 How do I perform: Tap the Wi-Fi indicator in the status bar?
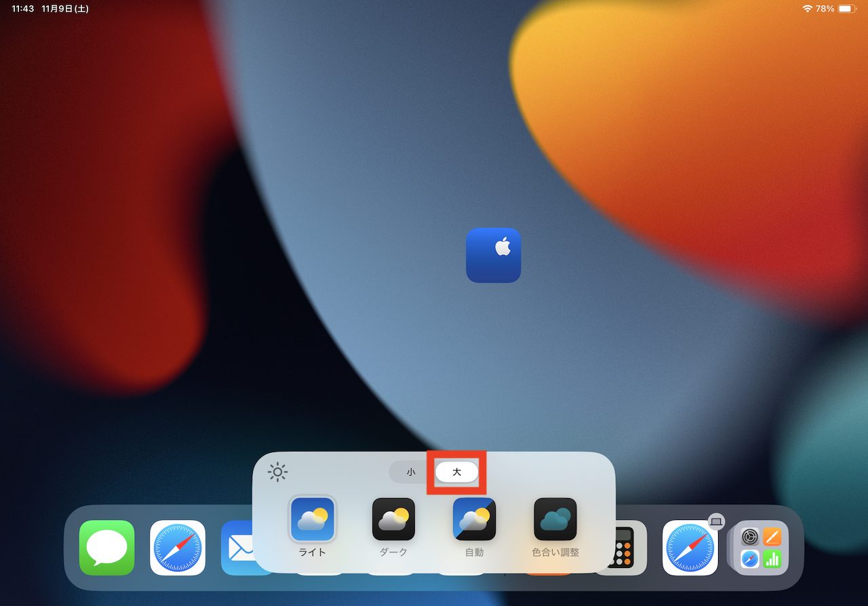(x=807, y=9)
